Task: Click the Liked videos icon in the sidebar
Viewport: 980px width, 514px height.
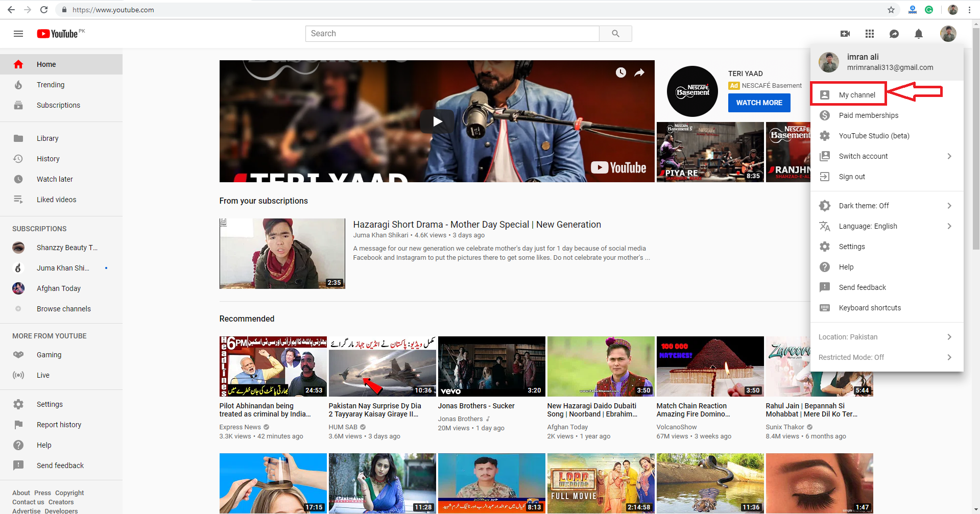Action: coord(18,200)
